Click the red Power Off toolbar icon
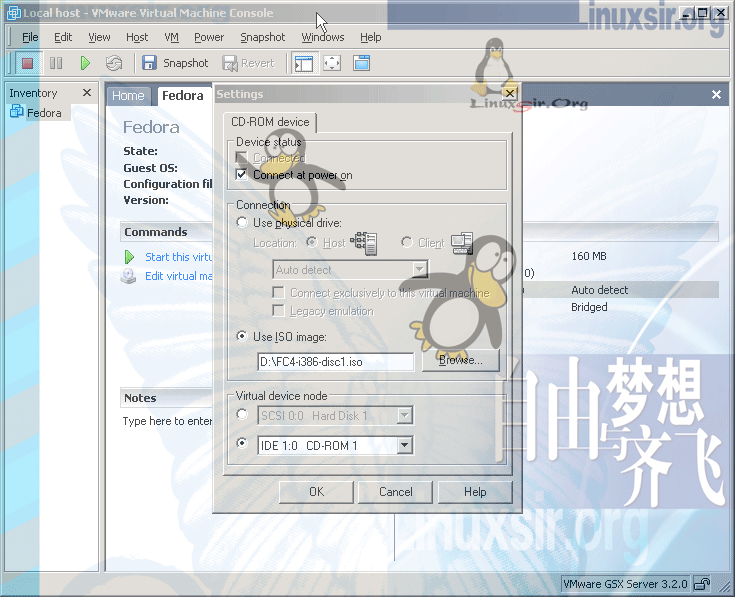The height and width of the screenshot is (597, 735). tap(27, 63)
